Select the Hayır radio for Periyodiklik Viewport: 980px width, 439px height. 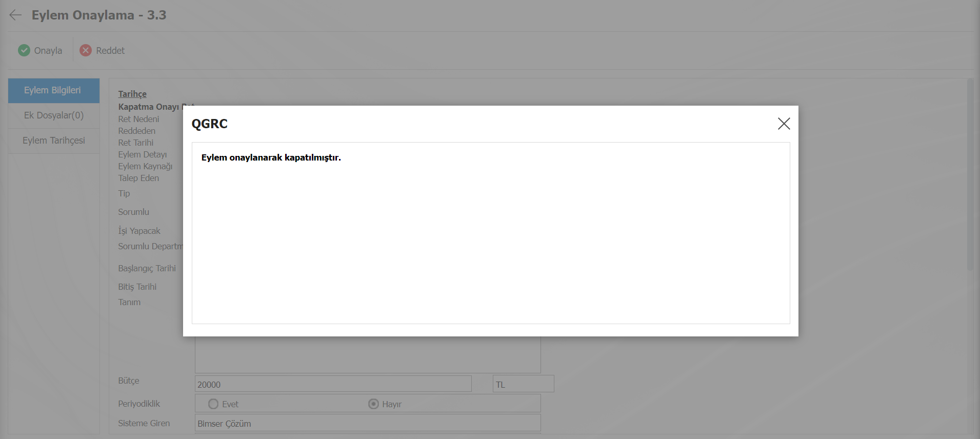click(373, 404)
